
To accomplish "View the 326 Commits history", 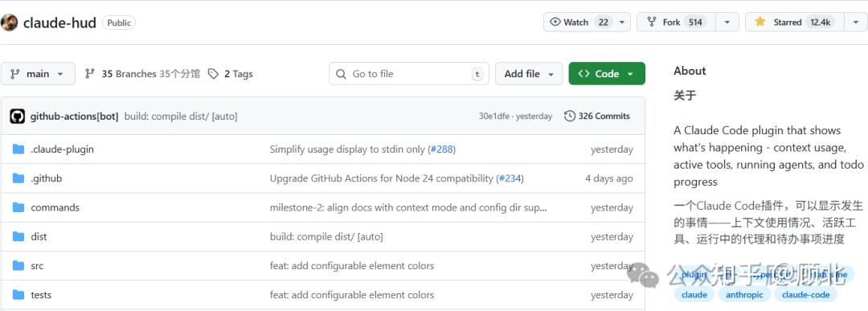I will click(x=597, y=117).
